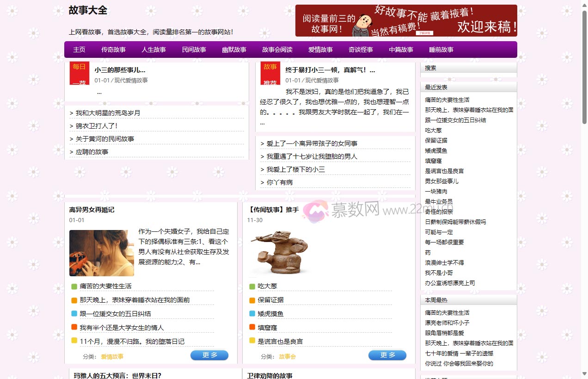Click the red 每日一荐 badge icon
This screenshot has width=588, height=379.
(79, 73)
